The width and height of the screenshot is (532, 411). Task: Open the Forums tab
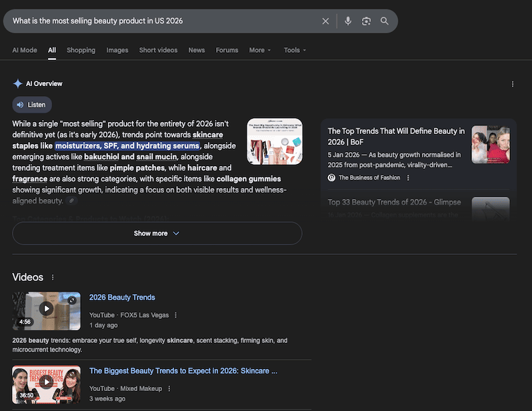tap(227, 50)
